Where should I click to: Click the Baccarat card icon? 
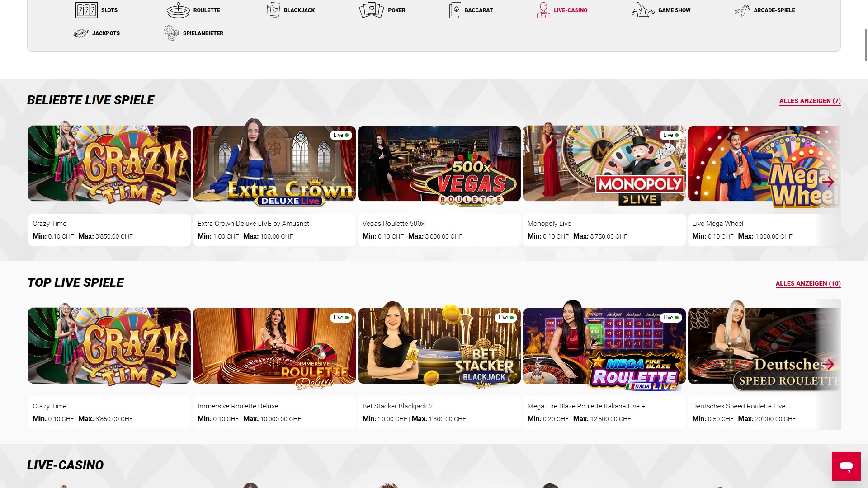tap(455, 10)
